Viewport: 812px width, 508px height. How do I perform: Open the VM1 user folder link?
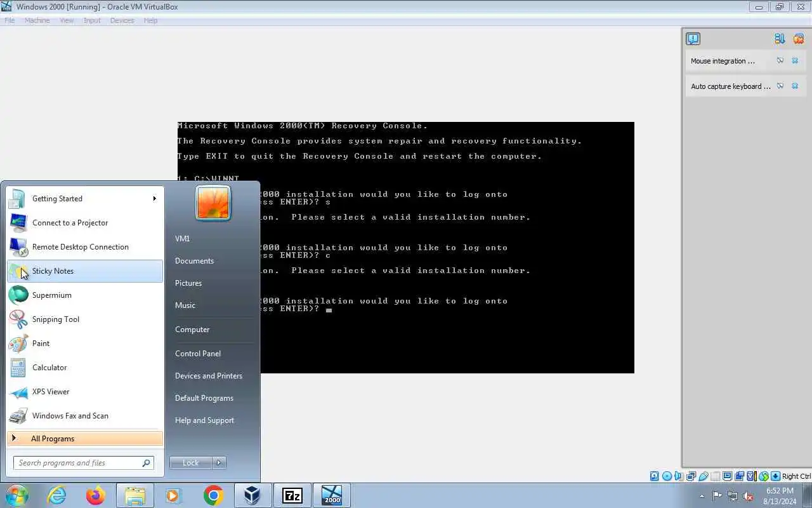[183, 239]
